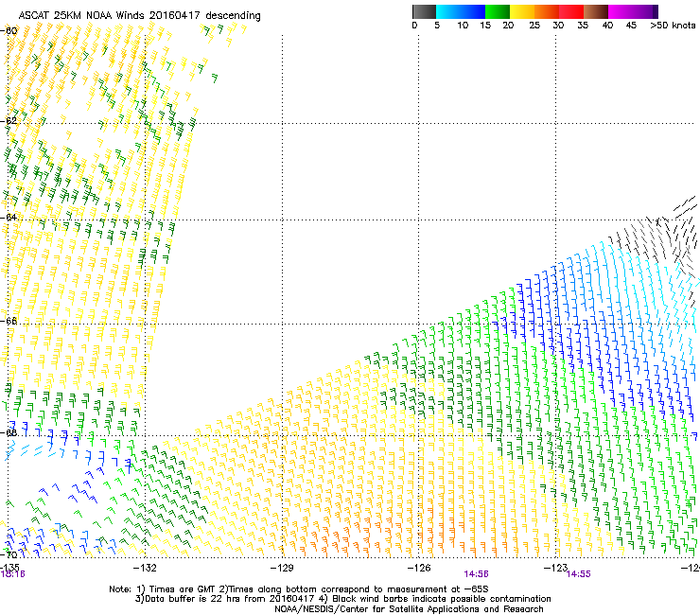Click the note line starting 'Note: 1) Times are GMT'
The height and width of the screenshot is (615, 700).
point(299,589)
